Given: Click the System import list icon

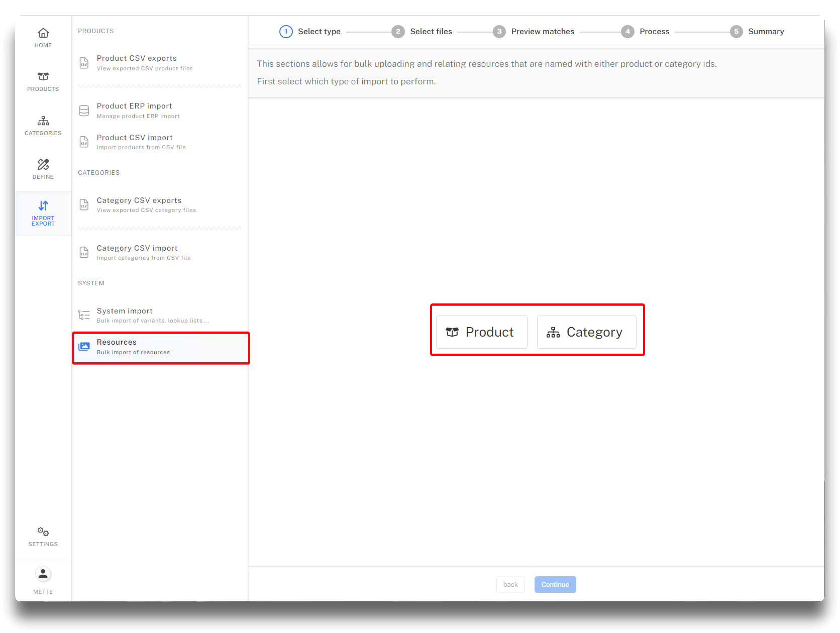Looking at the screenshot, I should click(84, 315).
